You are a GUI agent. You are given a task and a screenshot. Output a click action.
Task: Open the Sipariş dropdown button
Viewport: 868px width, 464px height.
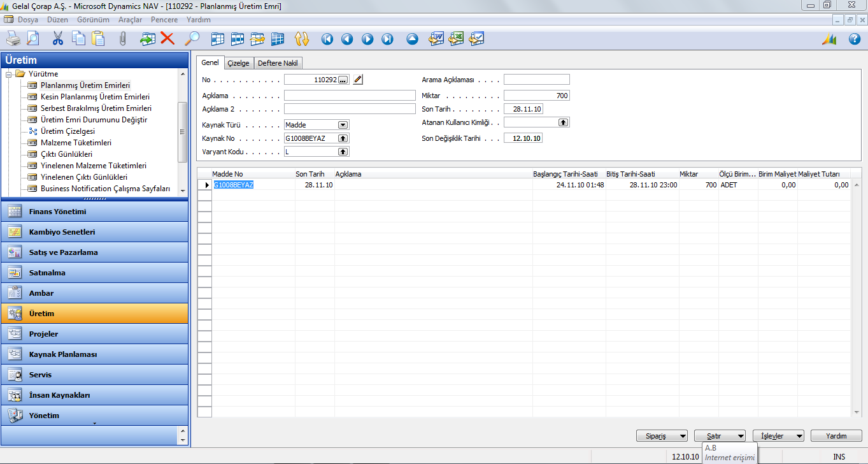[x=662, y=436]
